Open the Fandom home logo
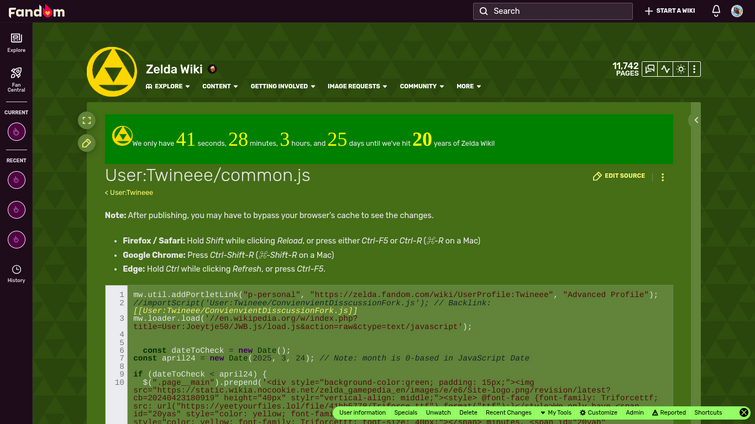 click(37, 11)
